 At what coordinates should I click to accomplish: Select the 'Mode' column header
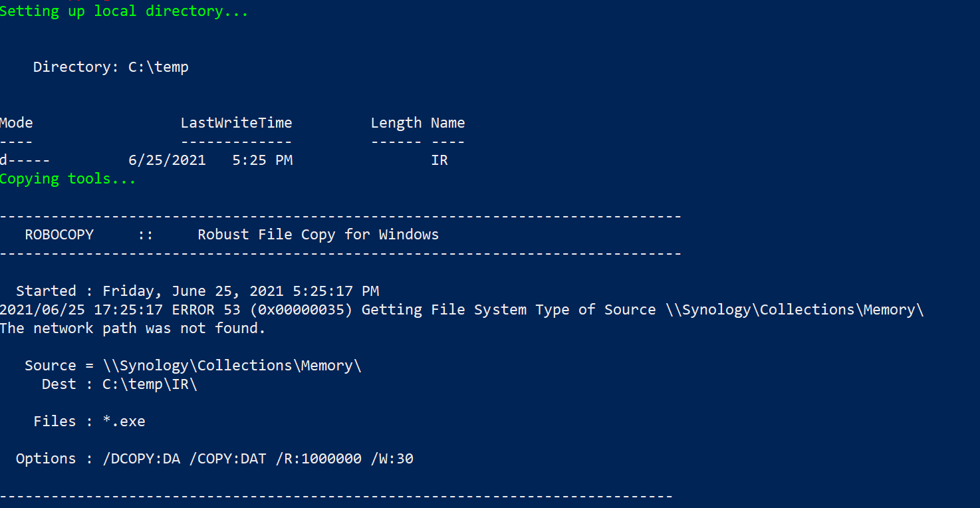coord(17,123)
